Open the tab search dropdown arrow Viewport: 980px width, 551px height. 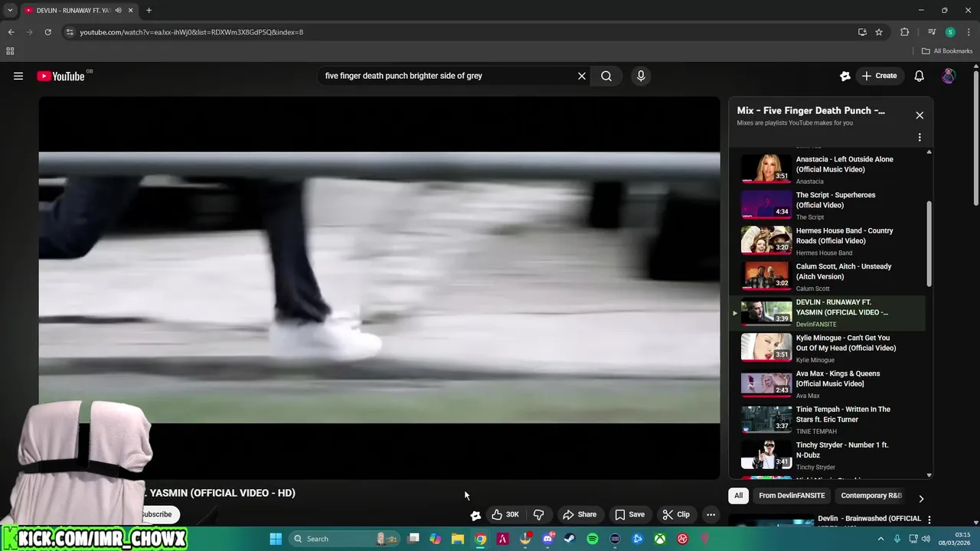pyautogui.click(x=10, y=11)
